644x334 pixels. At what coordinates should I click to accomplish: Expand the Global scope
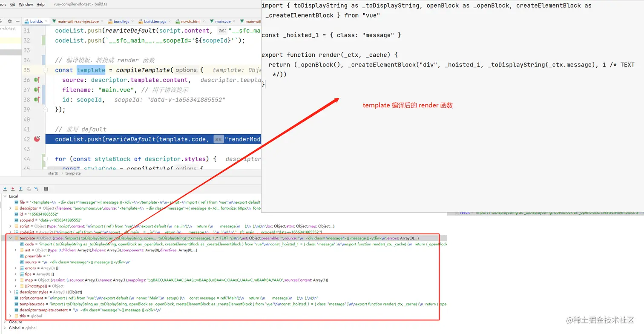point(5,328)
